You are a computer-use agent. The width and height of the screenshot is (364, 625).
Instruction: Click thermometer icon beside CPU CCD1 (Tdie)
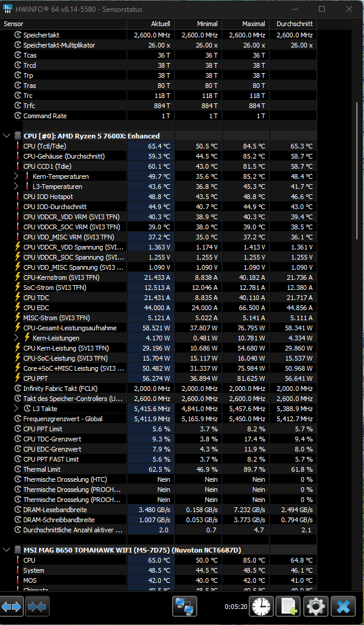[18, 166]
